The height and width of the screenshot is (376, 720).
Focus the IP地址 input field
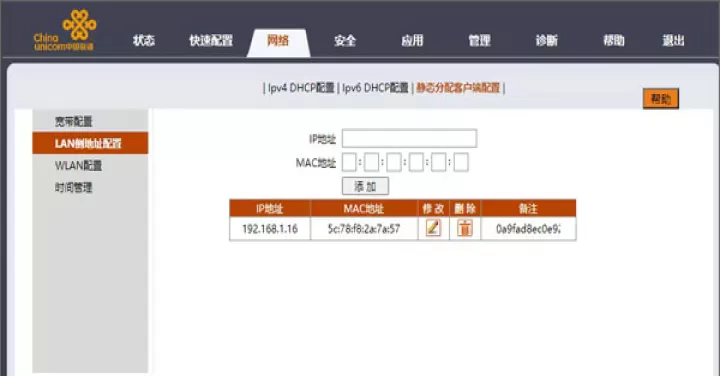(x=410, y=138)
